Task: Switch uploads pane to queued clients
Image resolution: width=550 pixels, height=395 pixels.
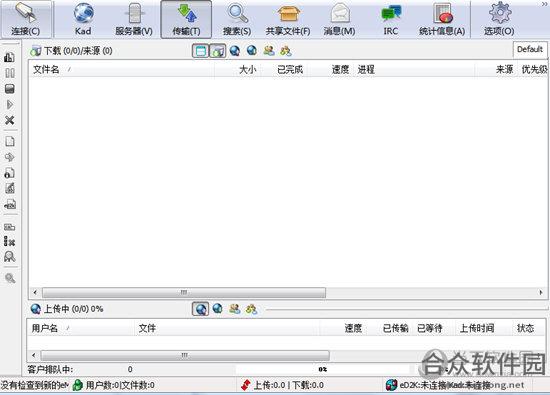Action: point(235,309)
